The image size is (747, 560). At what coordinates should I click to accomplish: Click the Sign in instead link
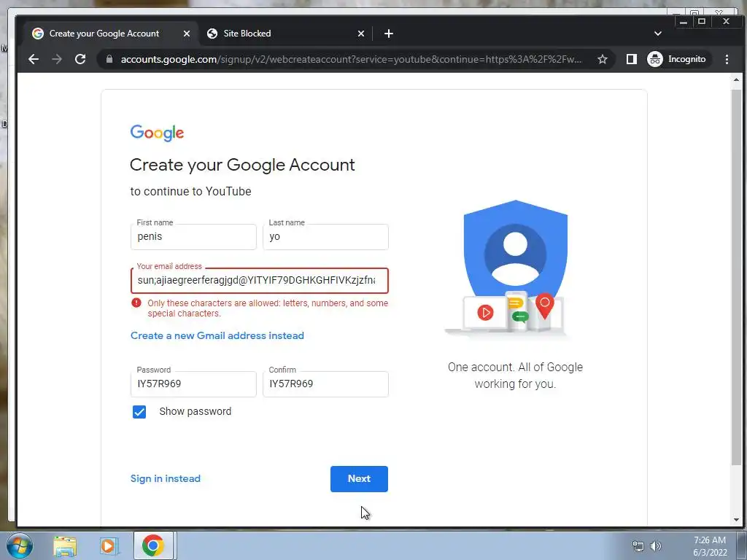166,478
